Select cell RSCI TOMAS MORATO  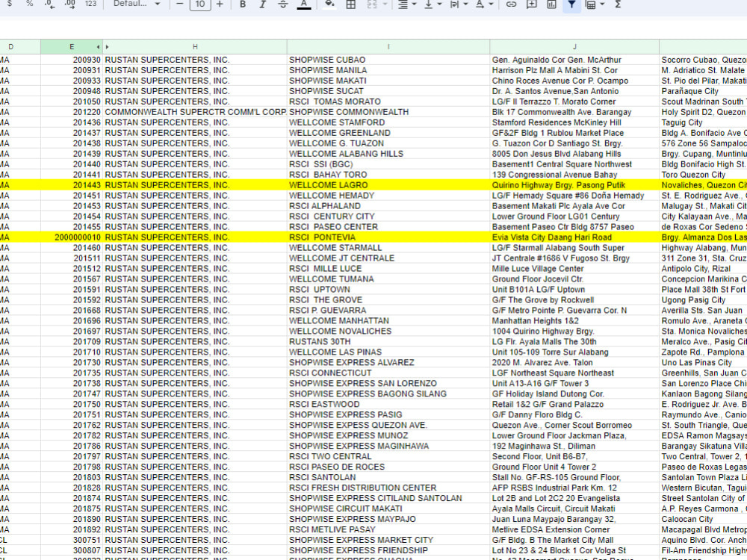click(x=388, y=102)
